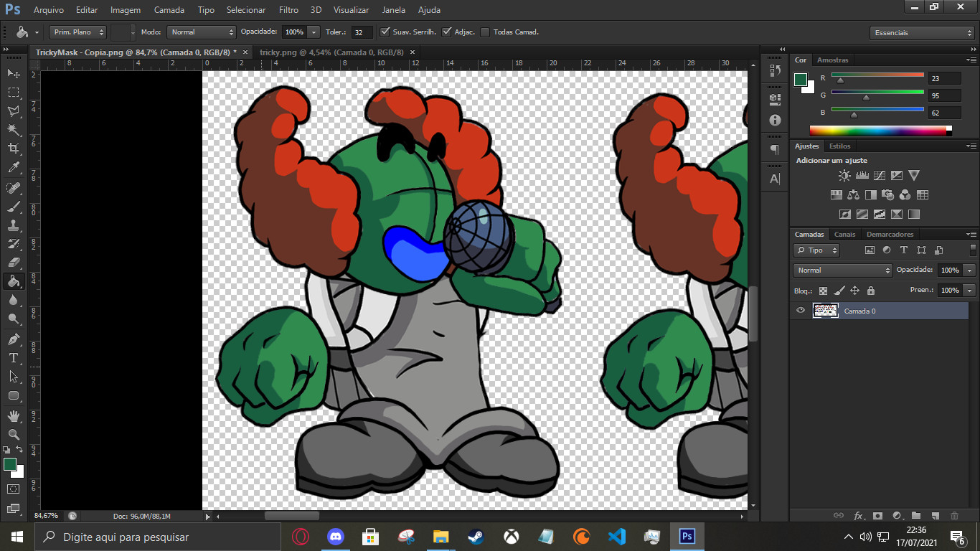Click the delete layer trash icon
The image size is (980, 551).
(953, 515)
